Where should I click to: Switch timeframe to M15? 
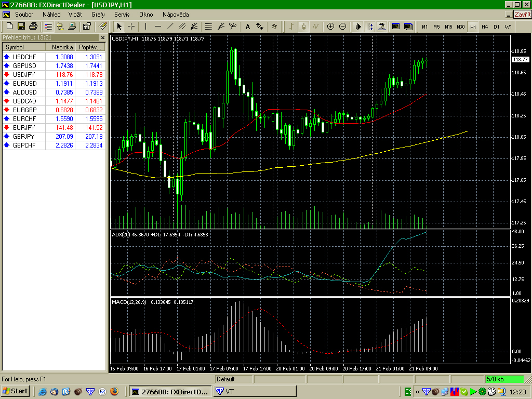point(448,26)
